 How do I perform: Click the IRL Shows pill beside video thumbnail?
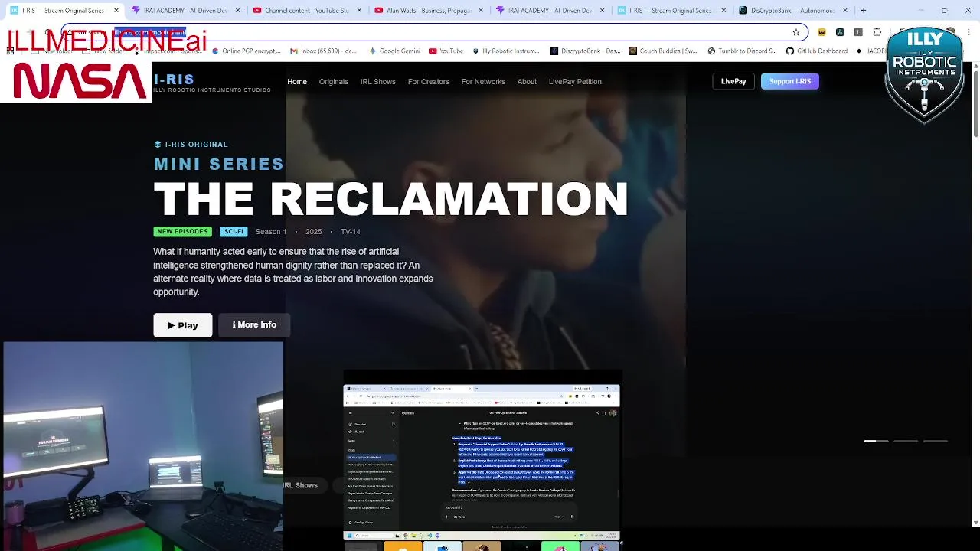click(300, 485)
